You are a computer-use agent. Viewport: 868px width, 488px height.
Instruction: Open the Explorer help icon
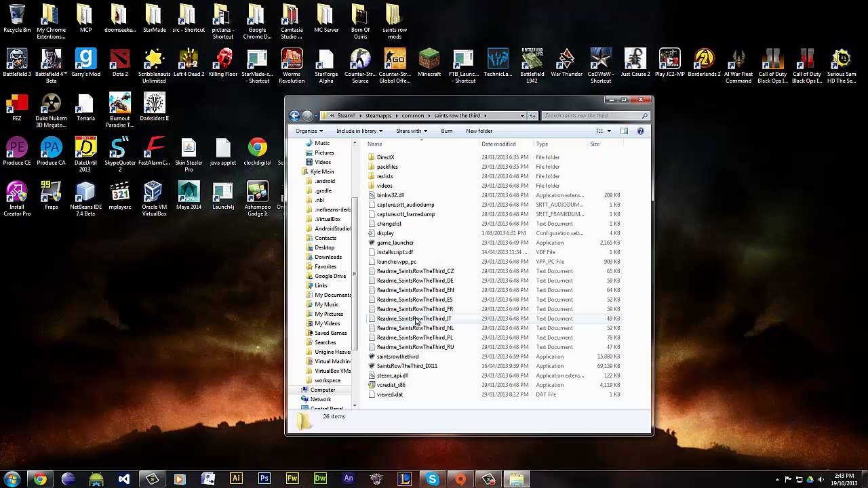[640, 131]
